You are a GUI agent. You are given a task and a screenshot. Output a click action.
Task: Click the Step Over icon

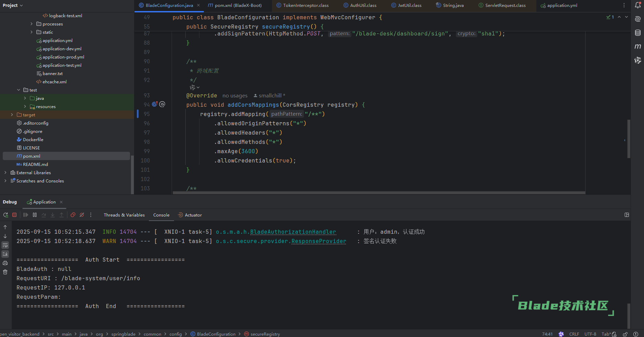click(44, 215)
